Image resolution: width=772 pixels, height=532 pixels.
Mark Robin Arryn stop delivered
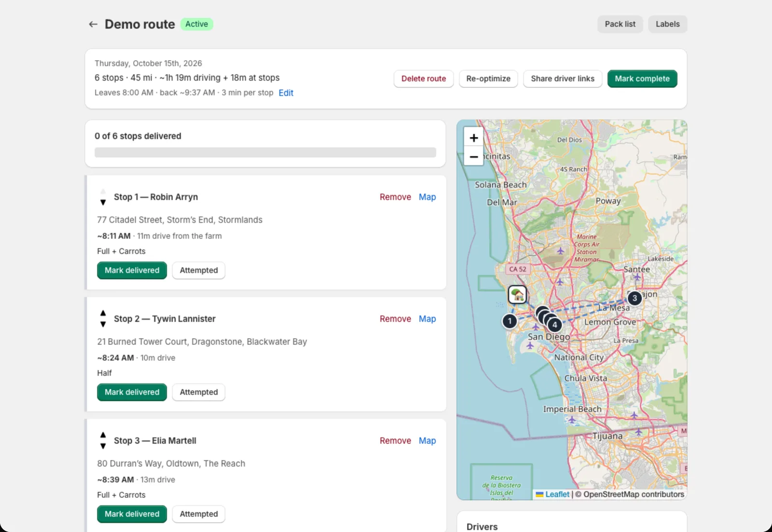click(132, 270)
